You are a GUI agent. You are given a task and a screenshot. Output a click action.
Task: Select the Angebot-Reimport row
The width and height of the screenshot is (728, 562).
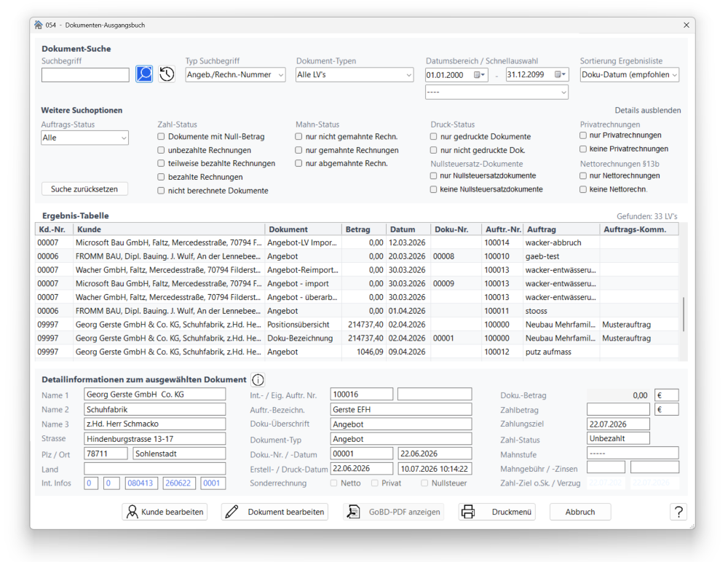click(357, 270)
